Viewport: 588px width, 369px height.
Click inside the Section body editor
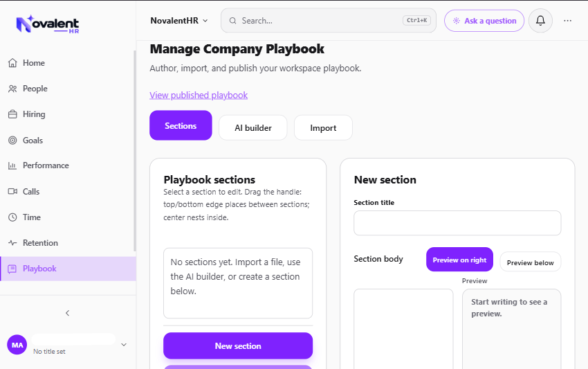coord(403,329)
